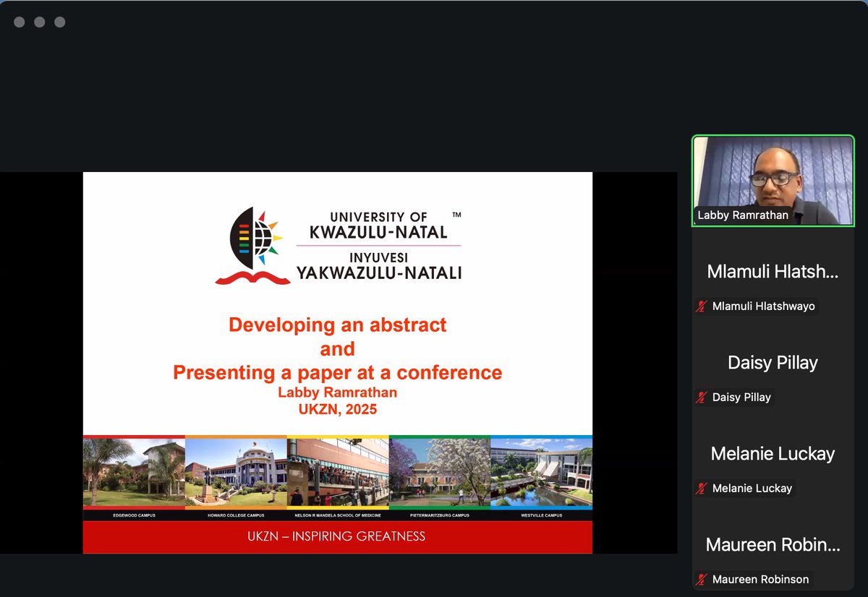This screenshot has width=868, height=597.
Task: Click the muted mic icon for Maureen Robinson
Action: coord(701,580)
